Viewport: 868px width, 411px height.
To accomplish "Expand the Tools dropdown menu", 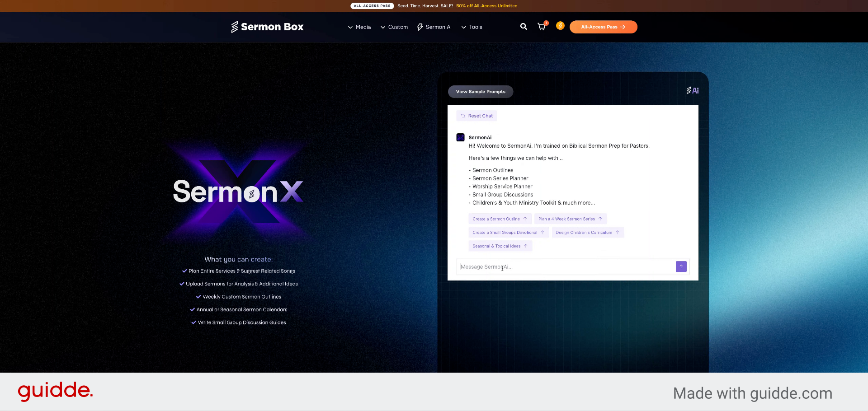I will click(x=472, y=27).
